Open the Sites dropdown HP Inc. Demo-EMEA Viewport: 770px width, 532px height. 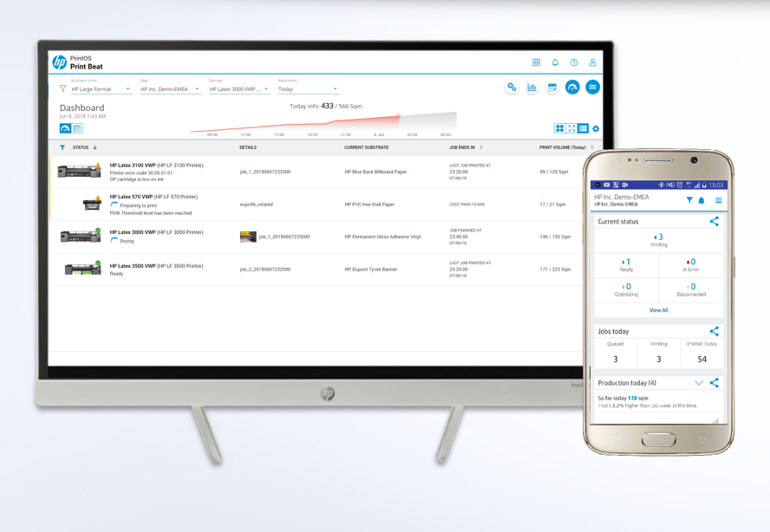[x=170, y=89]
